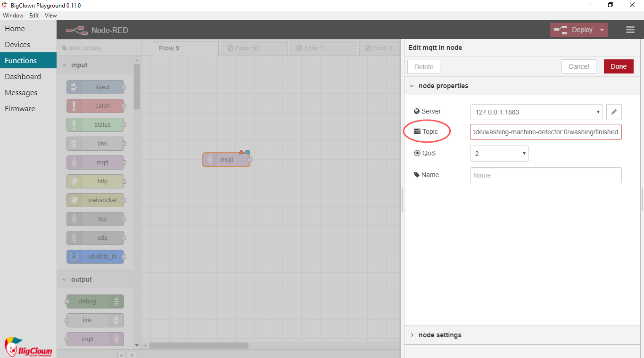The width and height of the screenshot is (644, 358).
Task: Click the filter nodes search box
Action: pos(99,48)
